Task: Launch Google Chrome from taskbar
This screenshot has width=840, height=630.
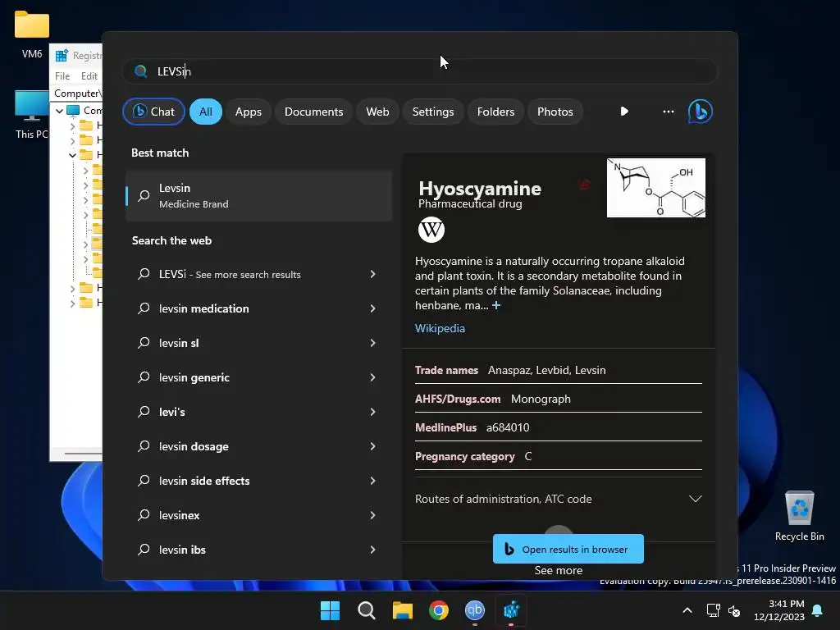Action: coord(439,610)
